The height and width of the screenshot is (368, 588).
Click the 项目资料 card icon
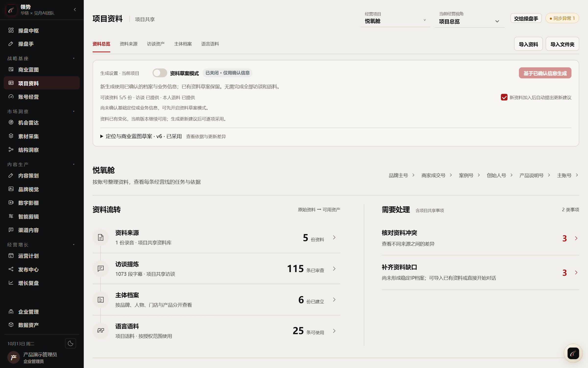11,83
